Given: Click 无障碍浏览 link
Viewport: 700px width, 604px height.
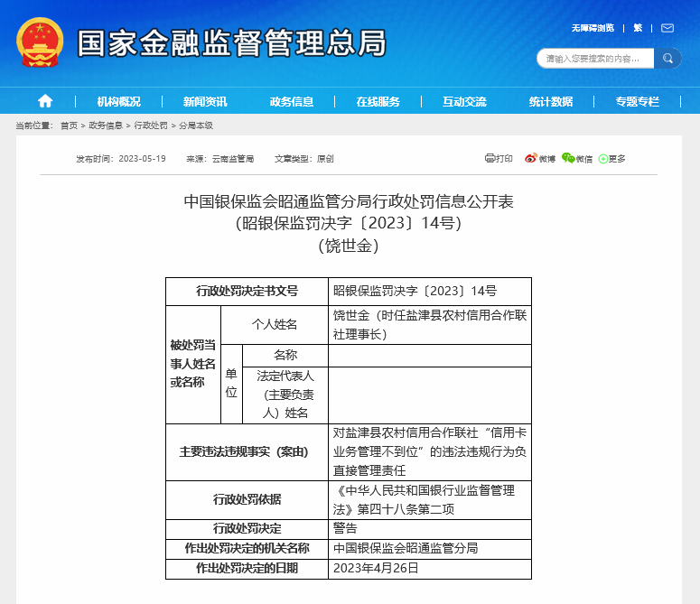Looking at the screenshot, I should pos(593,28).
